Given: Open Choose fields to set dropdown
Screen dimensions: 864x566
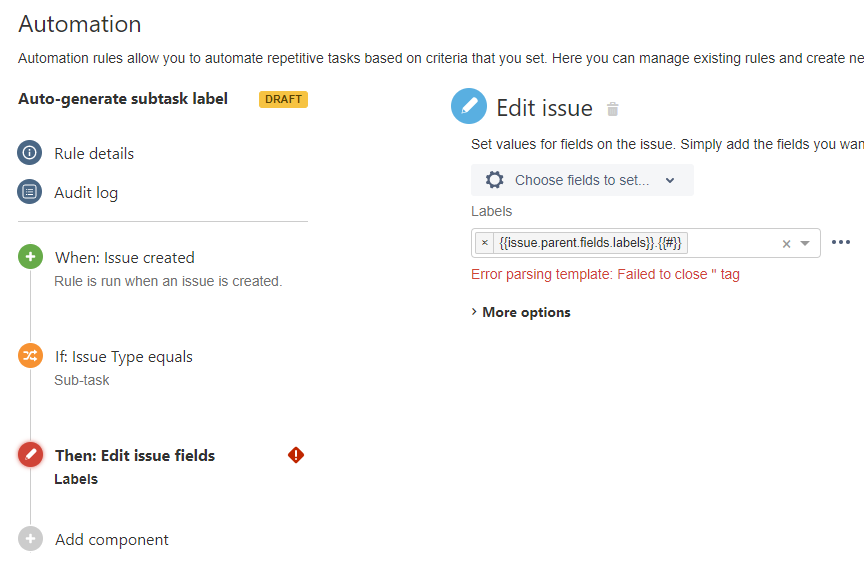Looking at the screenshot, I should point(582,180).
